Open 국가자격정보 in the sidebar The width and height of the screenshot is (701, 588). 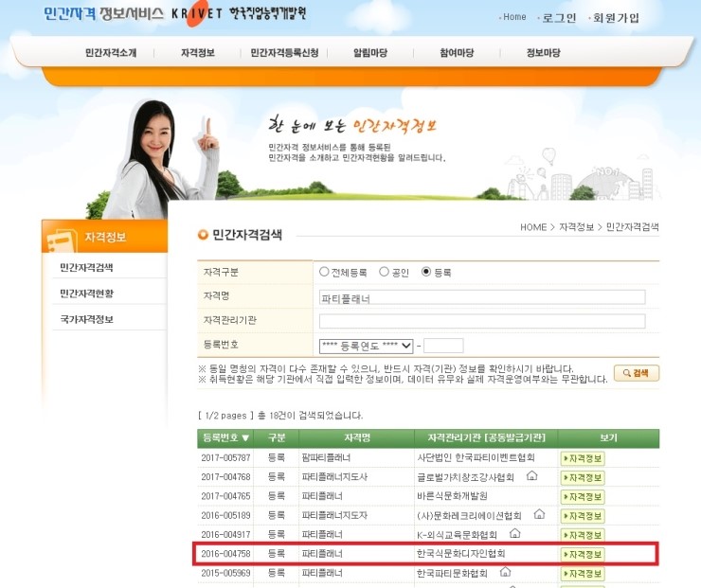pyautogui.click(x=86, y=319)
